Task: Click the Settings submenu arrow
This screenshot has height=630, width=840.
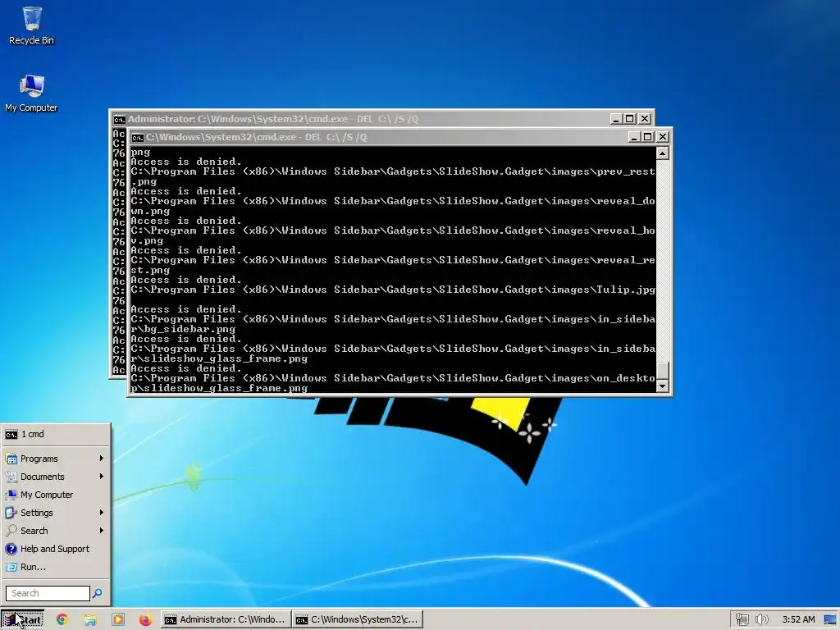Action: coord(101,513)
